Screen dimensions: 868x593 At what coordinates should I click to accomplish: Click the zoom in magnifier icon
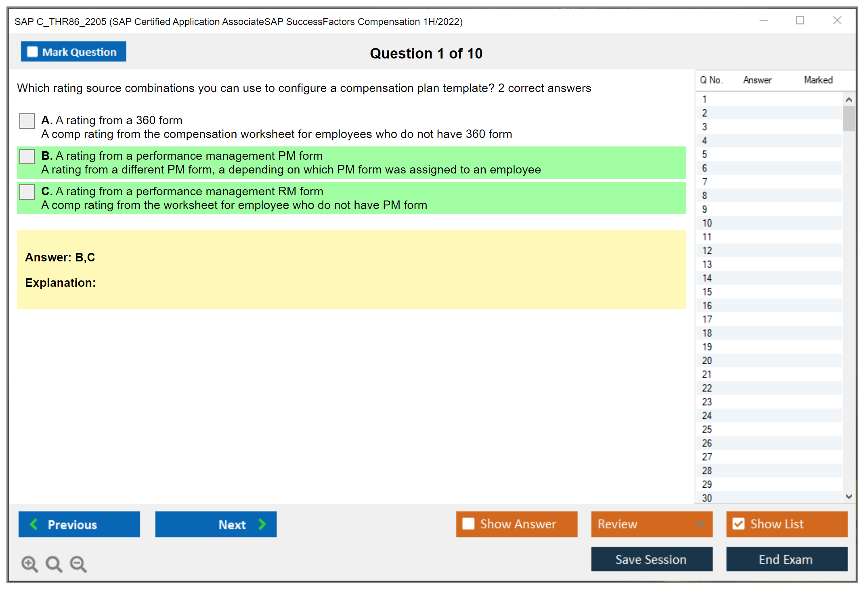click(29, 564)
